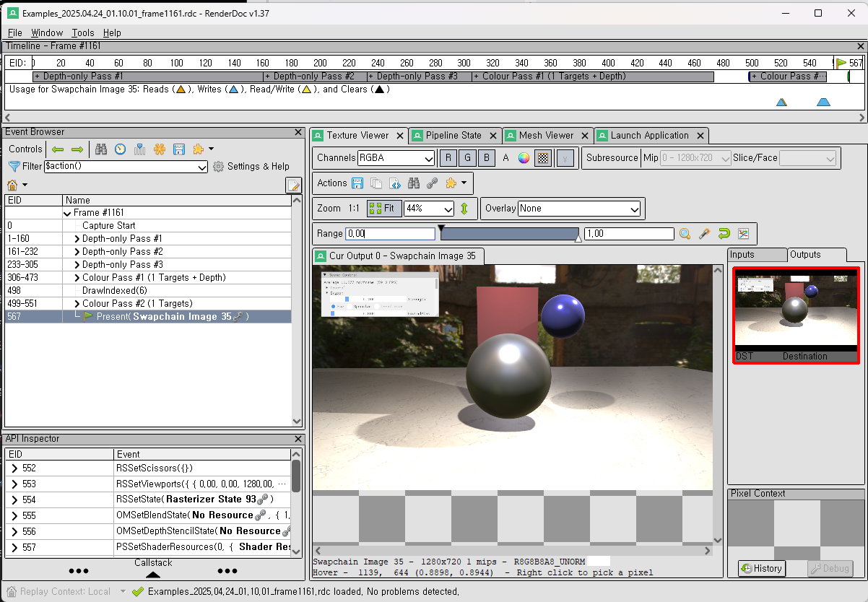
Task: Click the house icon in Event Browser
Action: tap(12, 186)
